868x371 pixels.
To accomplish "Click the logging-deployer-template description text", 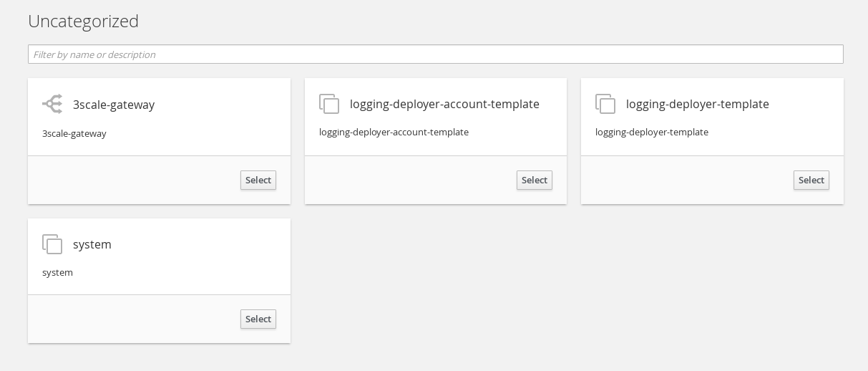I will 651,132.
